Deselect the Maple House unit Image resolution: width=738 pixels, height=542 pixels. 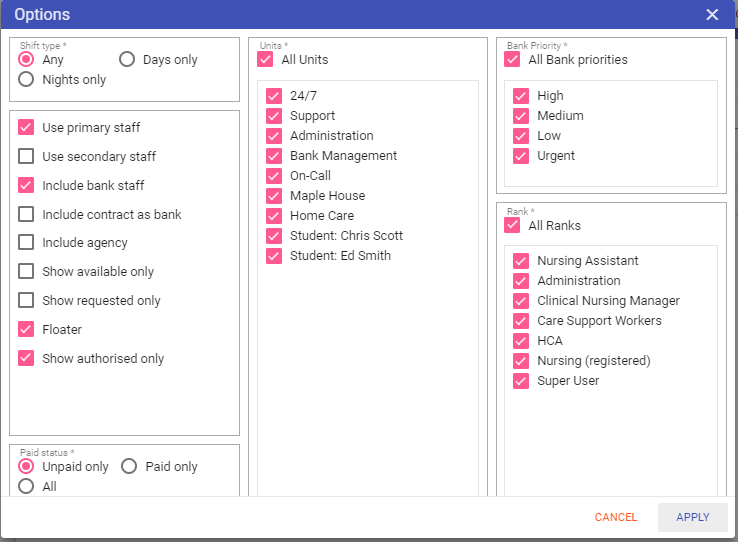[x=274, y=196]
